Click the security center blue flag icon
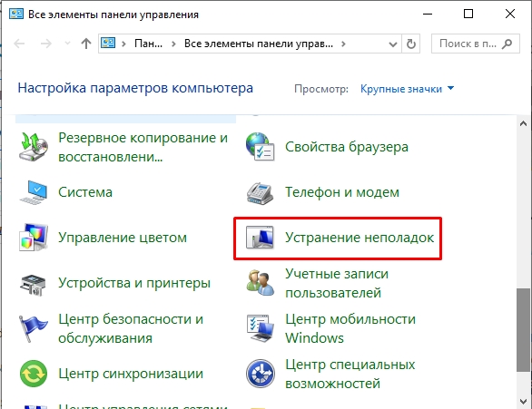 (x=33, y=328)
